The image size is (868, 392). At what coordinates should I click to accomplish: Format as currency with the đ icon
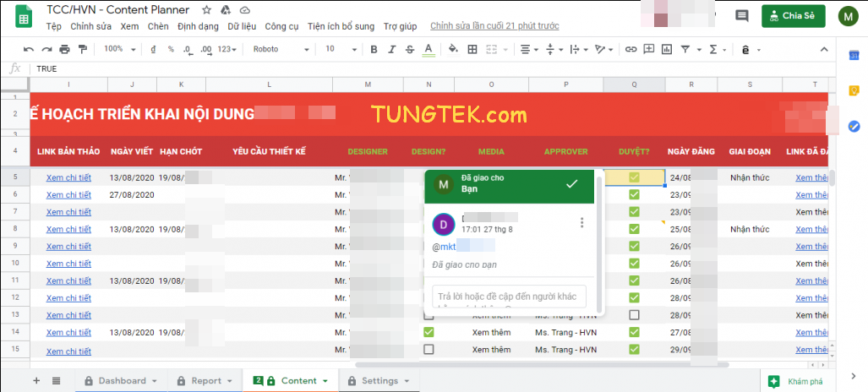(153, 49)
